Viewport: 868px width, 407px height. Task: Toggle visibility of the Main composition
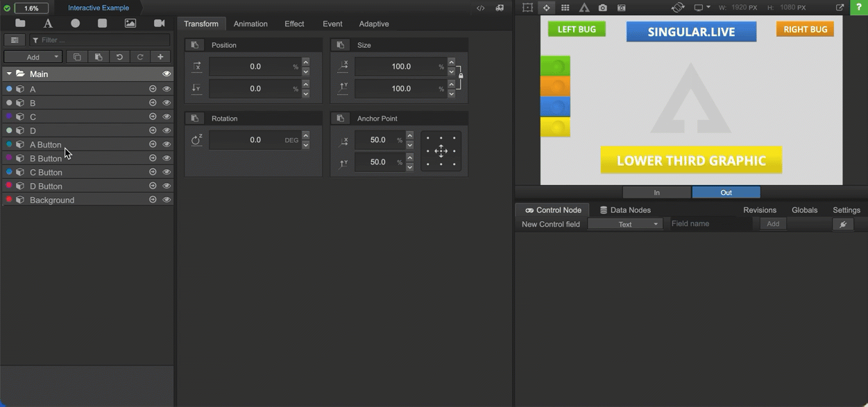[x=167, y=73]
